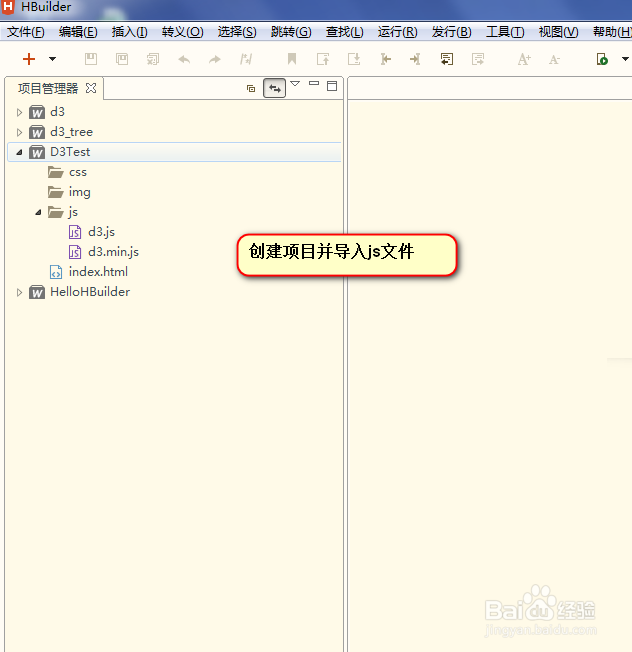Open the 运行(R) menu
This screenshot has height=652, width=632.
coord(397,32)
